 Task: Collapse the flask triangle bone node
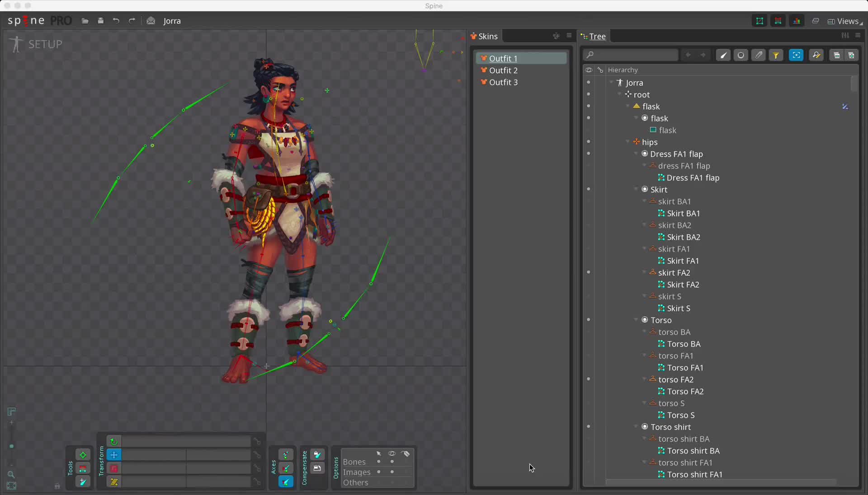(x=628, y=106)
